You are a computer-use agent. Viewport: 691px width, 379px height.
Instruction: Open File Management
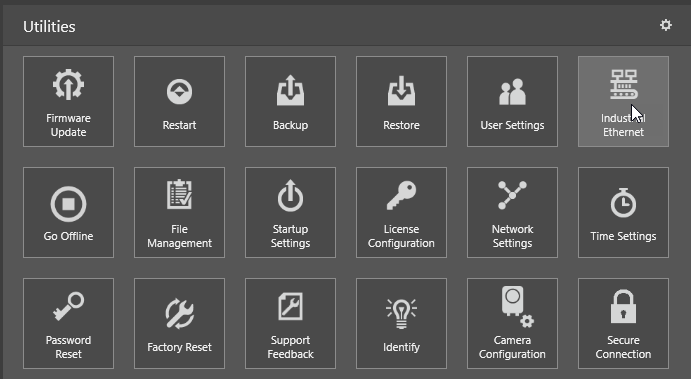(179, 212)
